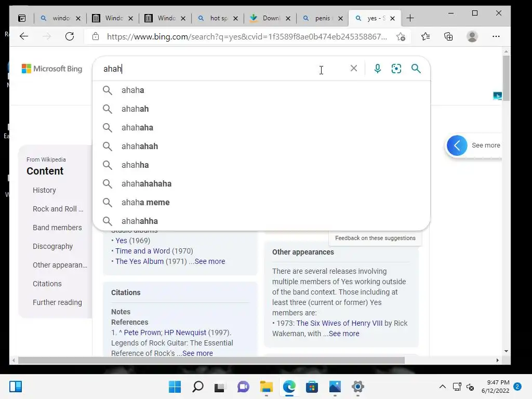
Task: Open 'Time and a Word' link
Action: pos(142,251)
